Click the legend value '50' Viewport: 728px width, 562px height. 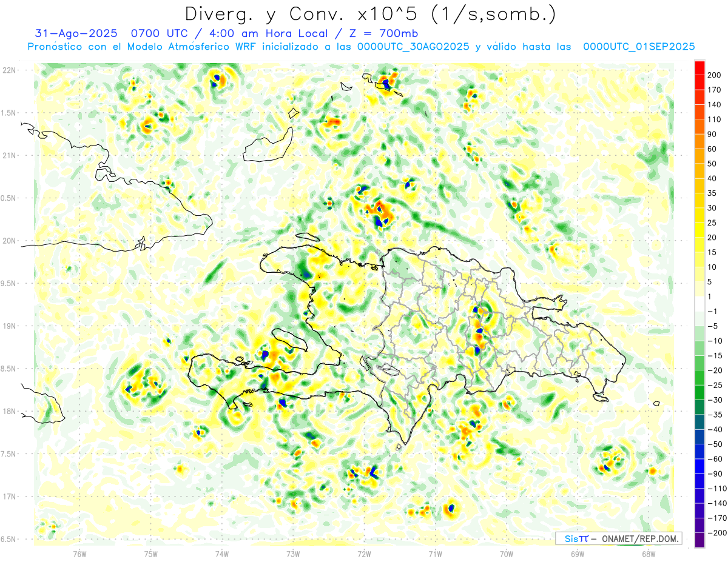click(712, 164)
